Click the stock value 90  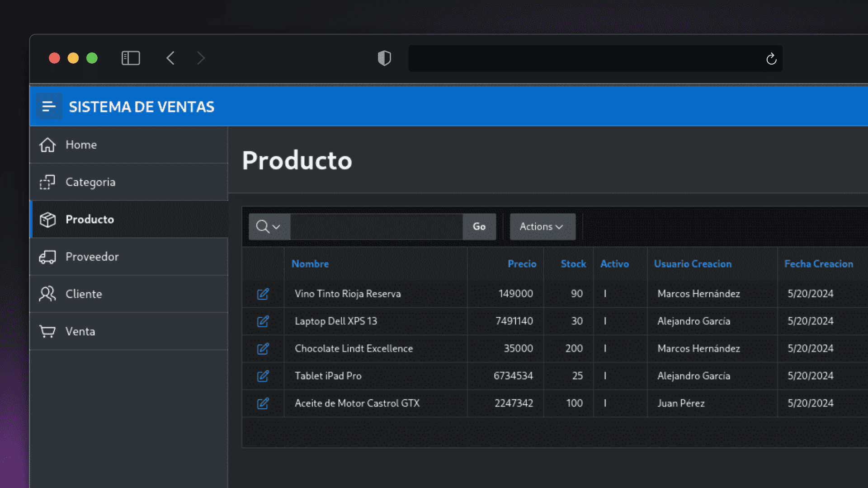(577, 294)
